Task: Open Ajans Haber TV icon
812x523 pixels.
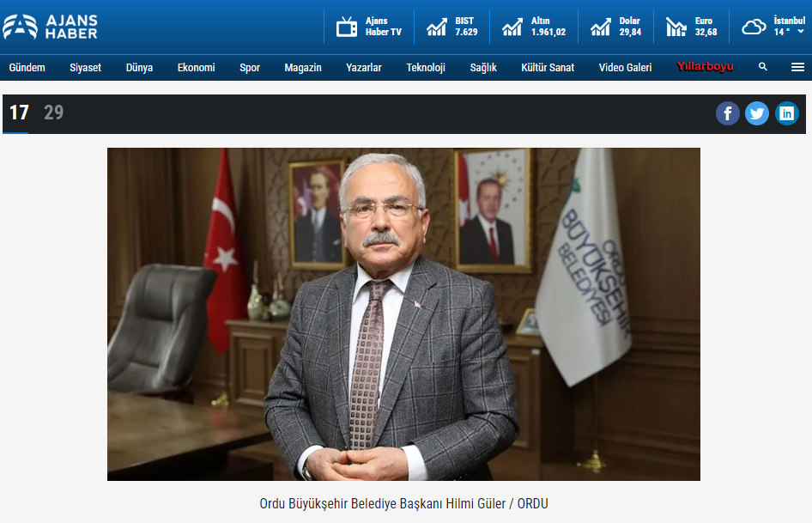Action: (x=347, y=27)
